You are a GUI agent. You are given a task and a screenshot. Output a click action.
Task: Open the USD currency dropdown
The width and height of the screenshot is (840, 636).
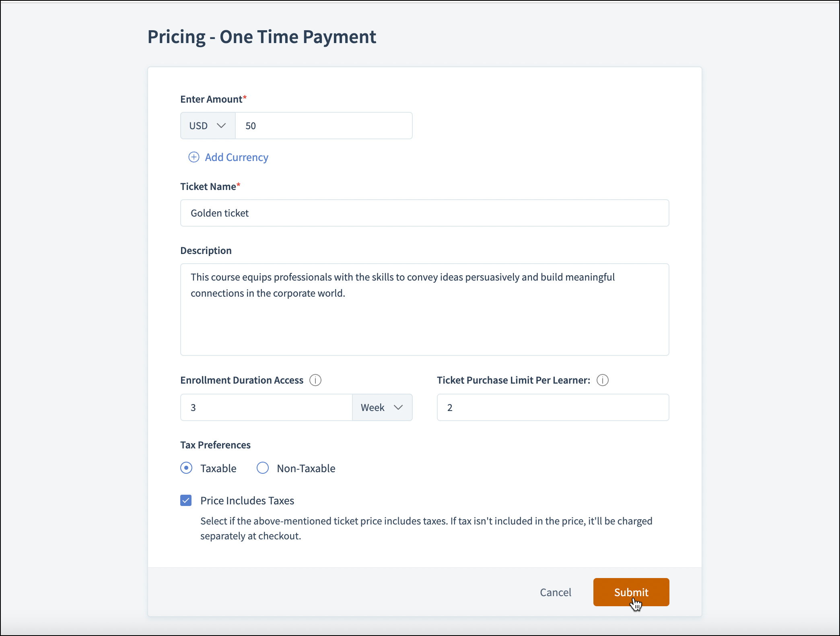pos(208,126)
